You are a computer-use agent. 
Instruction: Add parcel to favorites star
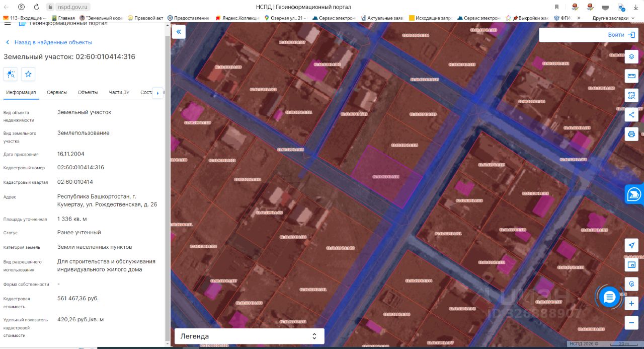pos(28,74)
